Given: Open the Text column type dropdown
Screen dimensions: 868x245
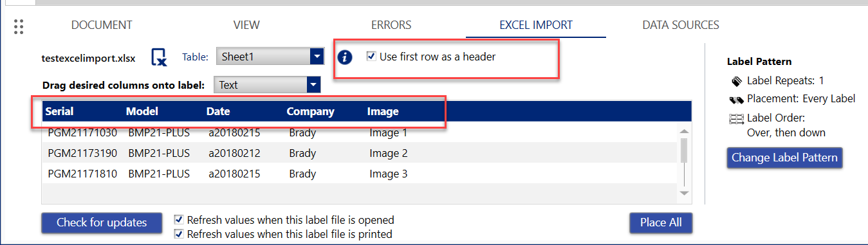Looking at the screenshot, I should (267, 84).
